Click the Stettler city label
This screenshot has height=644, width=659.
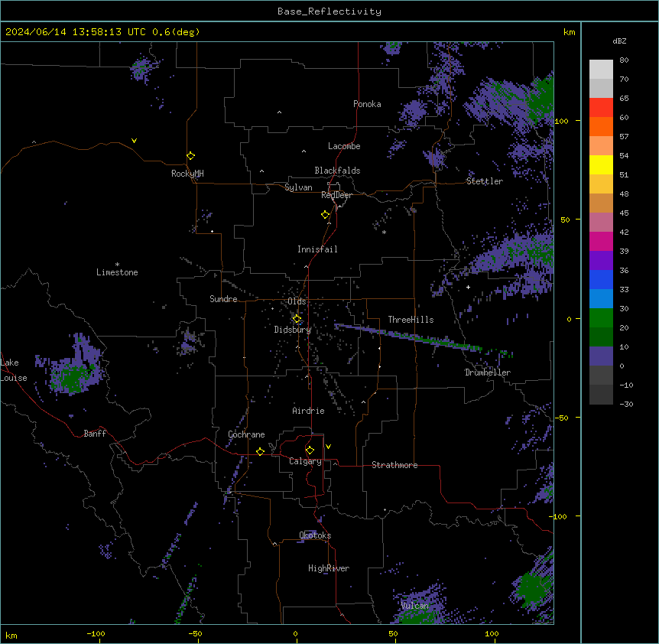click(485, 181)
